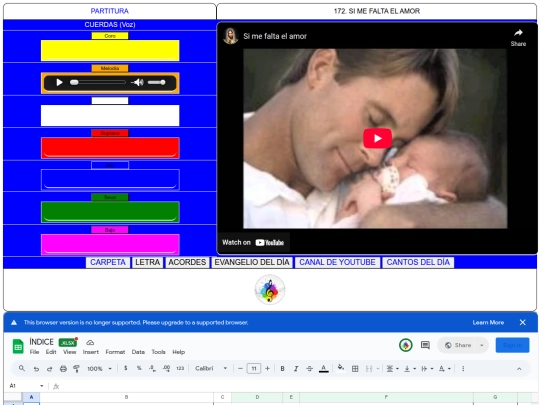Open the Format menu
The width and height of the screenshot is (540, 405).
point(115,352)
